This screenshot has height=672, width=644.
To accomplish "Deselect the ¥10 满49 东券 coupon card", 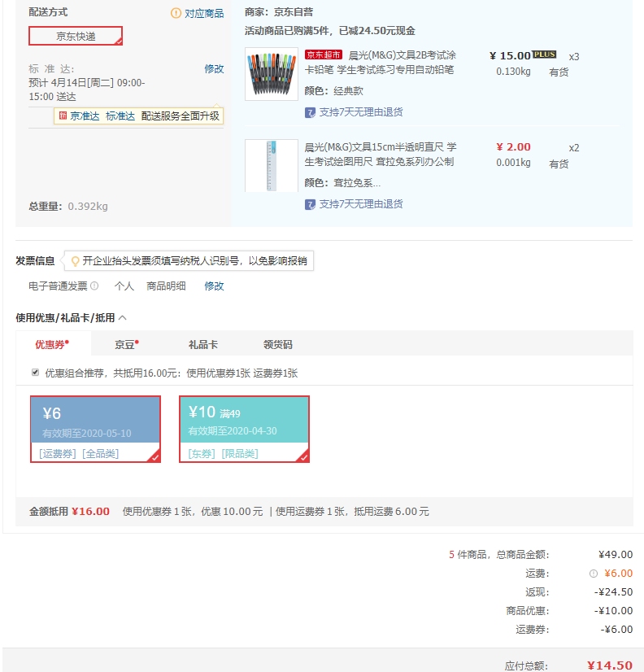I will click(244, 429).
